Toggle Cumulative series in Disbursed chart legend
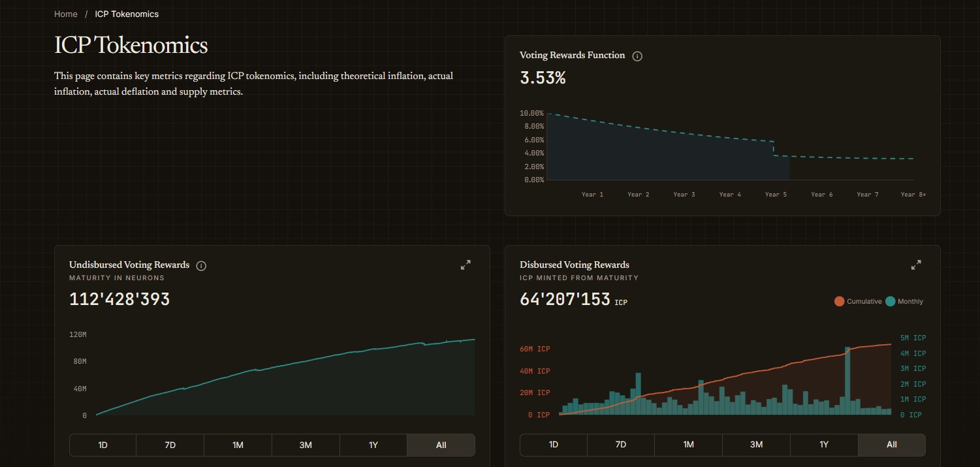The width and height of the screenshot is (980, 467). click(x=858, y=301)
